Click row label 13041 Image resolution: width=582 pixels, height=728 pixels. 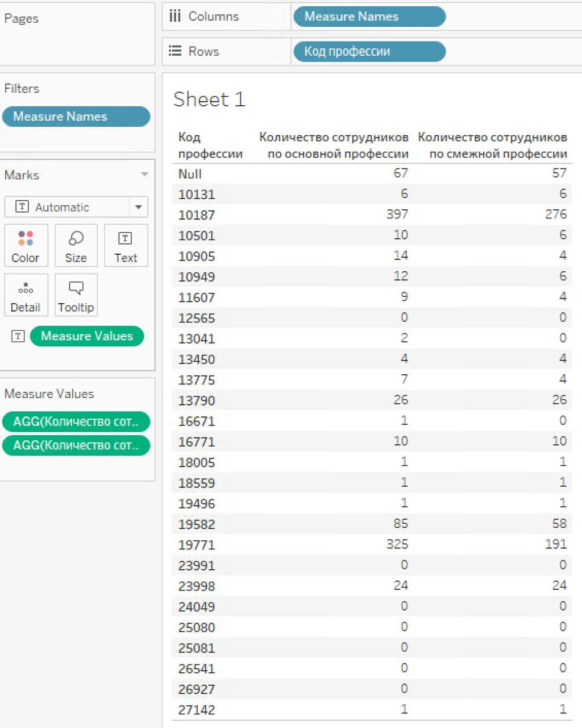tap(197, 339)
